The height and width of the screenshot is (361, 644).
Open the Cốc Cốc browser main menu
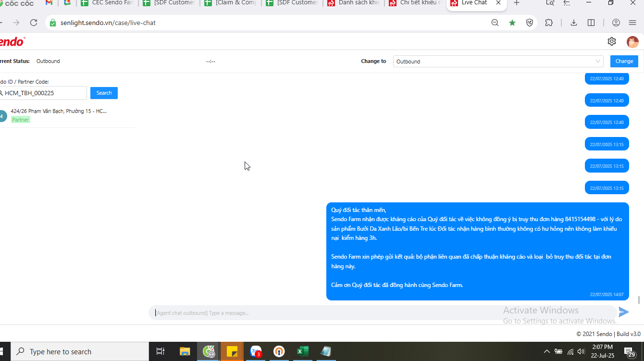(x=632, y=23)
